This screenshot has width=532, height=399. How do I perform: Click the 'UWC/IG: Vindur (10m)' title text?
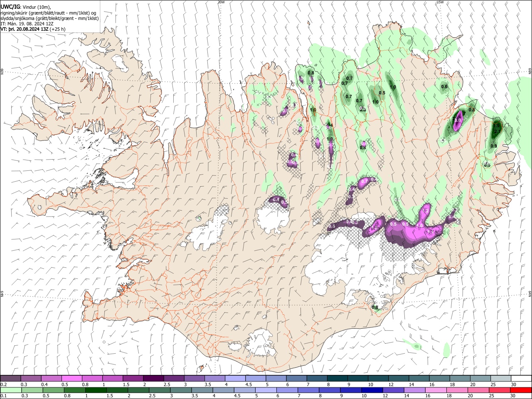pos(26,7)
